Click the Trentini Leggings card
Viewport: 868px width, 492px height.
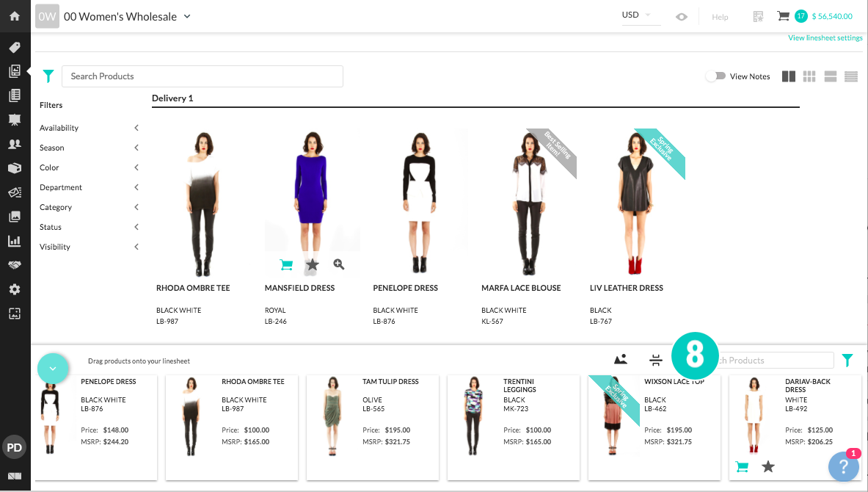(x=513, y=427)
